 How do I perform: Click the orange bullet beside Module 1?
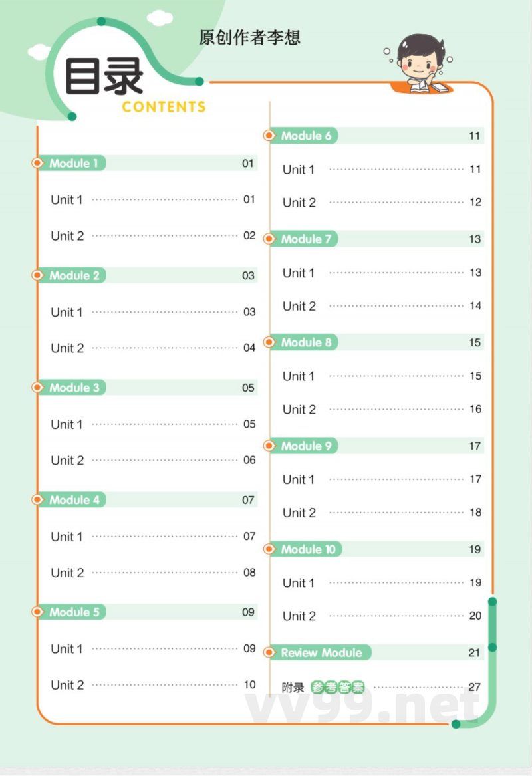click(x=37, y=163)
